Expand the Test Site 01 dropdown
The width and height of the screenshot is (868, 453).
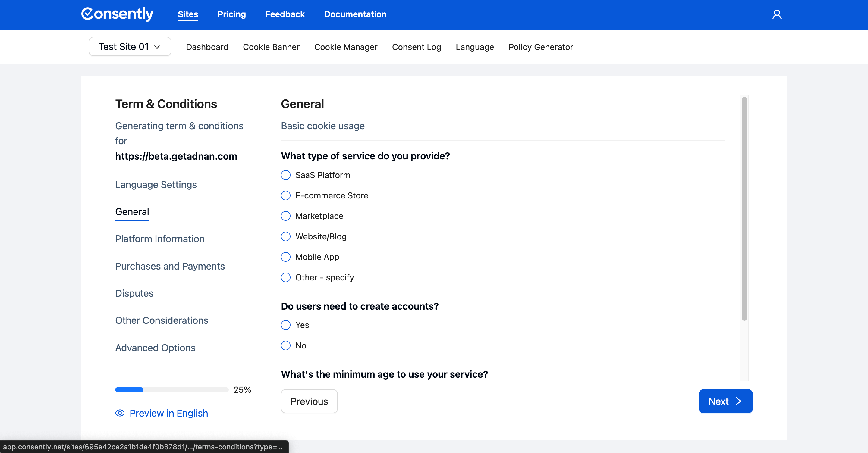click(130, 46)
